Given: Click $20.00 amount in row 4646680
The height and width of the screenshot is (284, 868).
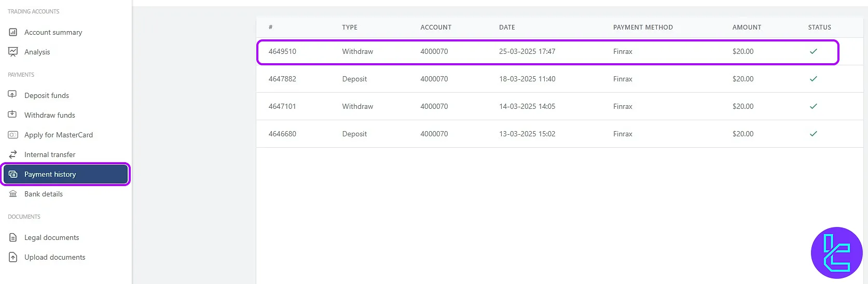Looking at the screenshot, I should pos(743,134).
